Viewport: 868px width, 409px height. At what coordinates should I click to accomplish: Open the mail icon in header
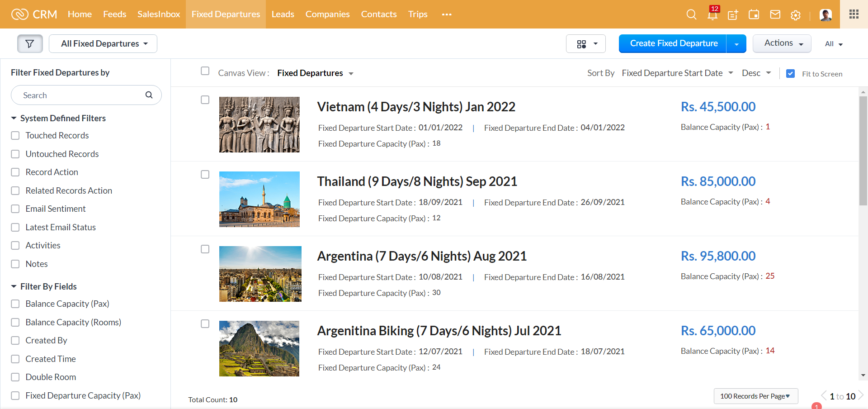[x=775, y=14]
